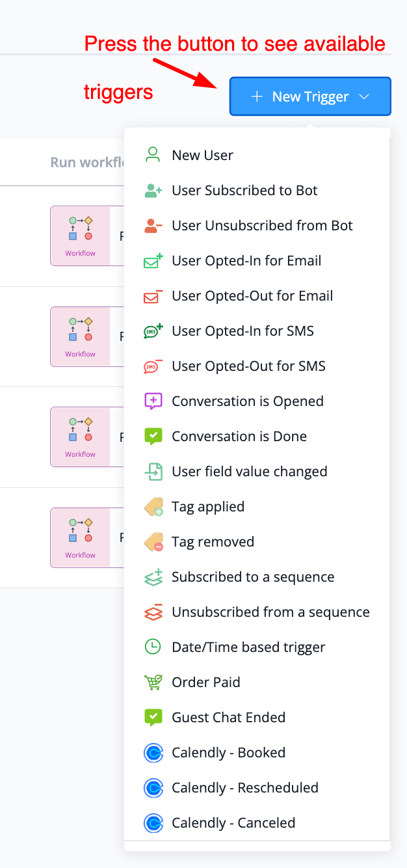Click the red User Unsubscribed from Bot icon
The height and width of the screenshot is (868, 407).
coord(153,226)
